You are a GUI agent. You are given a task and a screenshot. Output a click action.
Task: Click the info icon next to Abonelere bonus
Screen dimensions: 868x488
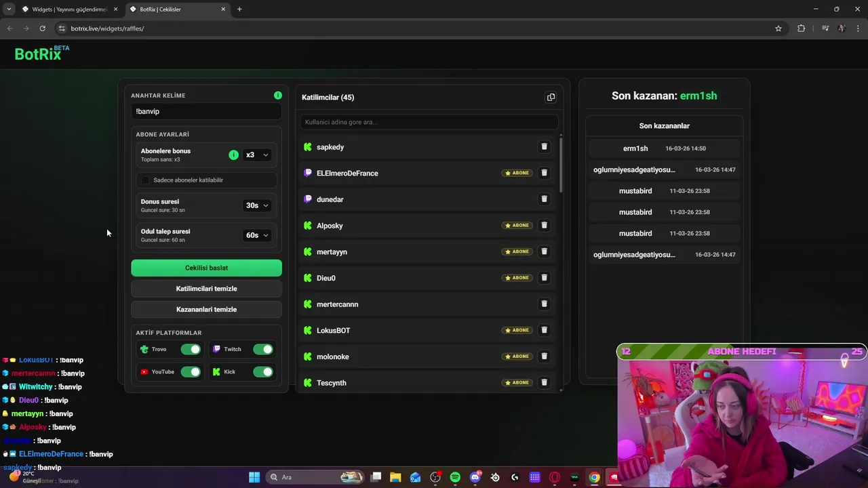233,155
